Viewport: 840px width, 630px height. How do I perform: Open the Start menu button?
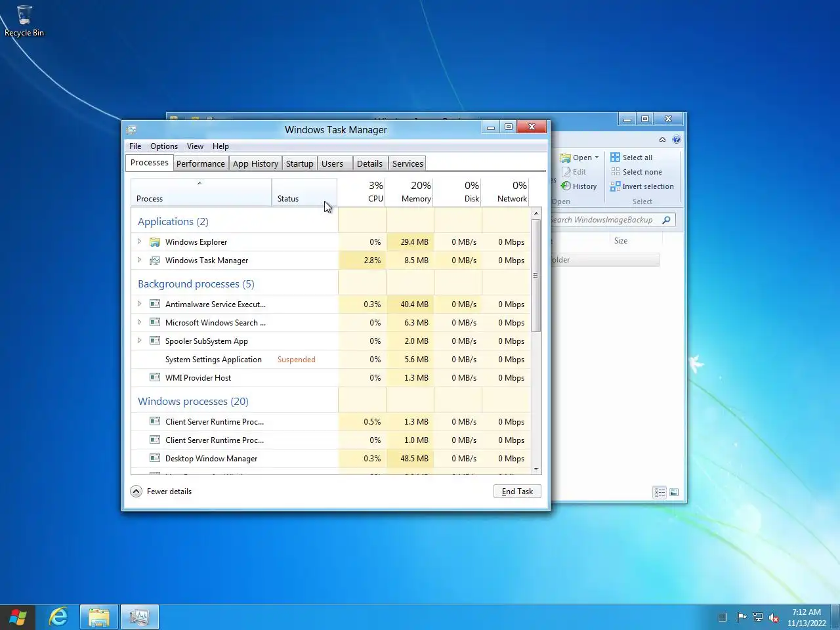tap(18, 618)
